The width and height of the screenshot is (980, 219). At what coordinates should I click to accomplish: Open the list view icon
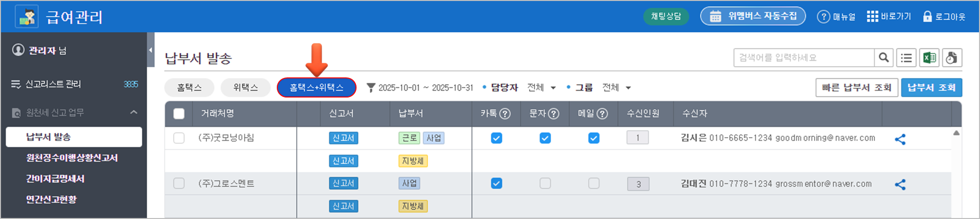pyautogui.click(x=906, y=58)
